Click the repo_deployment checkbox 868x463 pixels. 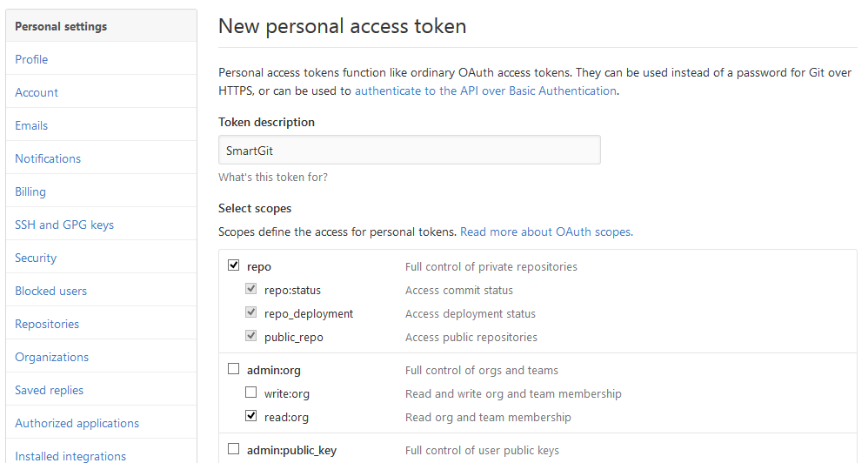click(250, 313)
